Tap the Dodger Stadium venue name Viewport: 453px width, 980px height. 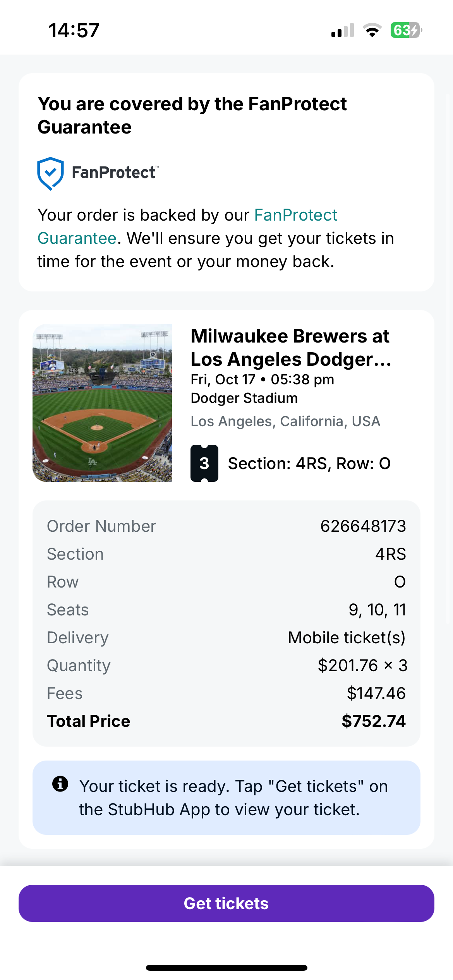point(244,398)
